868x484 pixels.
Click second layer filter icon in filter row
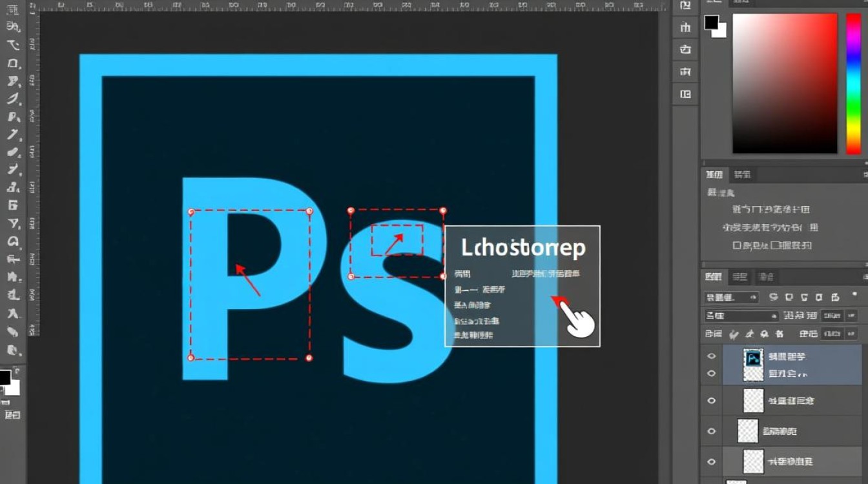pyautogui.click(x=789, y=297)
